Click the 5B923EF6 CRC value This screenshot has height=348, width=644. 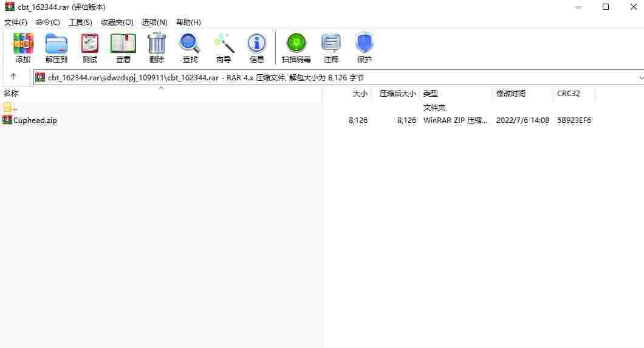click(x=574, y=120)
